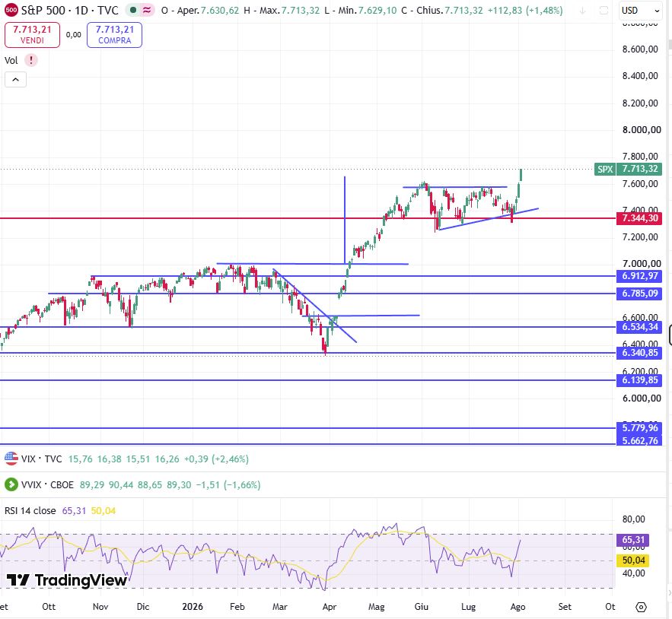Image resolution: width=672 pixels, height=619 pixels.
Task: Click the Nov month label on the time axis
Action: [x=100, y=607]
